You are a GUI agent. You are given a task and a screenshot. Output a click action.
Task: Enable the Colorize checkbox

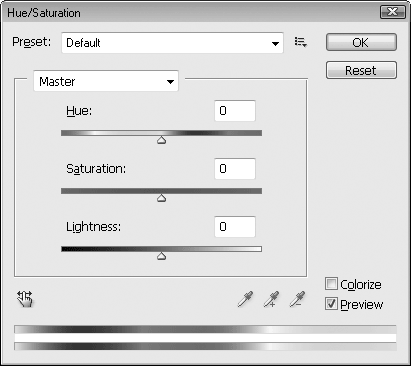coord(331,284)
